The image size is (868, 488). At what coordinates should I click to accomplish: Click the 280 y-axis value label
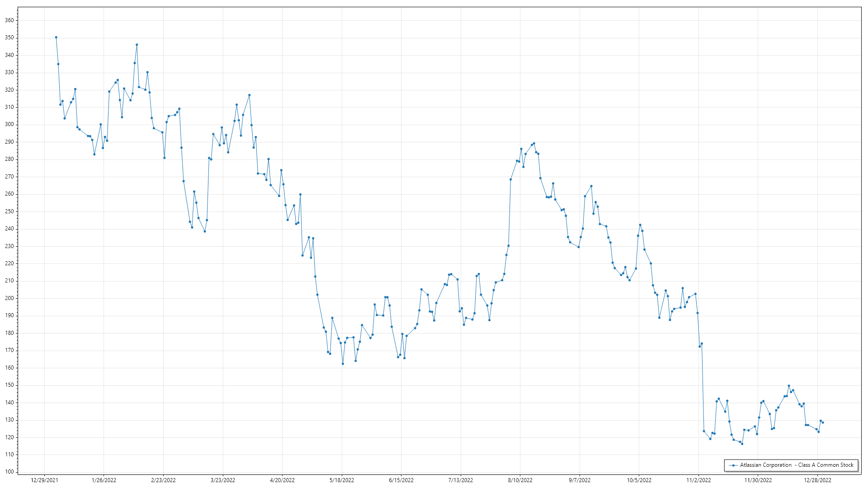point(9,159)
